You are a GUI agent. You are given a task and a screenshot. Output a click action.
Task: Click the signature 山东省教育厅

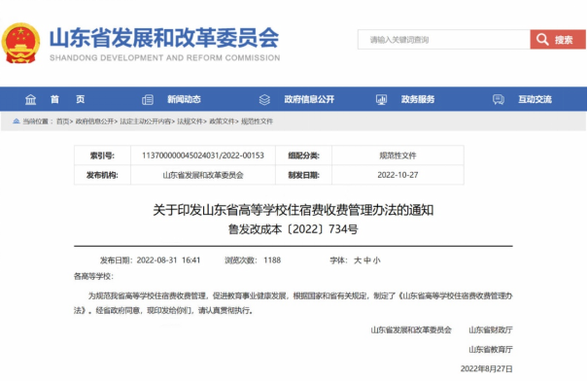[491, 350]
